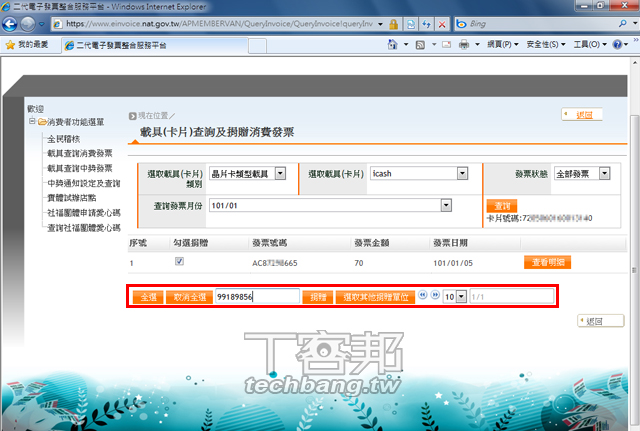The width and height of the screenshot is (640, 431).
Task: Click inside the Bing search box
Action: (x=539, y=24)
